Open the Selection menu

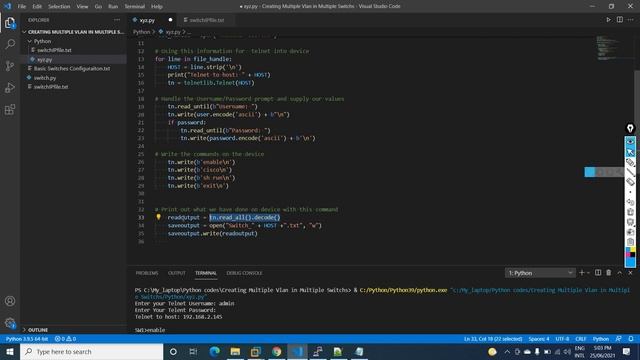click(59, 6)
